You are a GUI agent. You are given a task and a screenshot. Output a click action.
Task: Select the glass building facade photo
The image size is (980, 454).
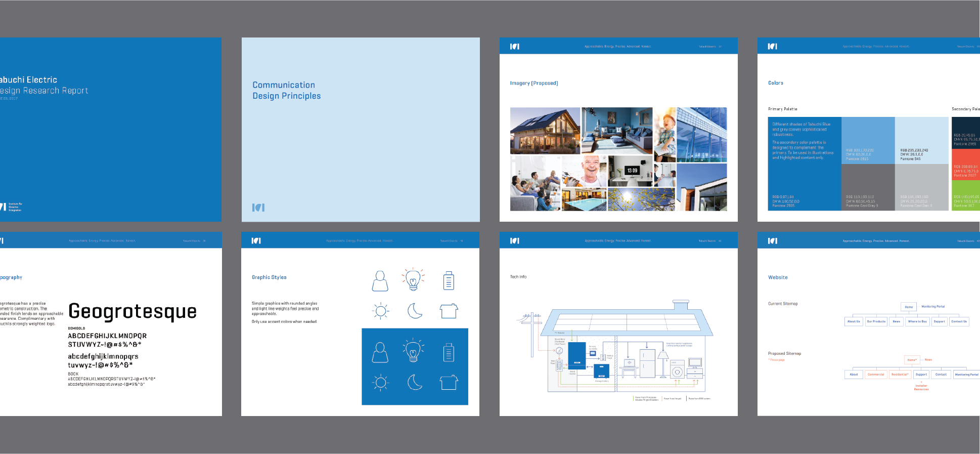pos(702,135)
